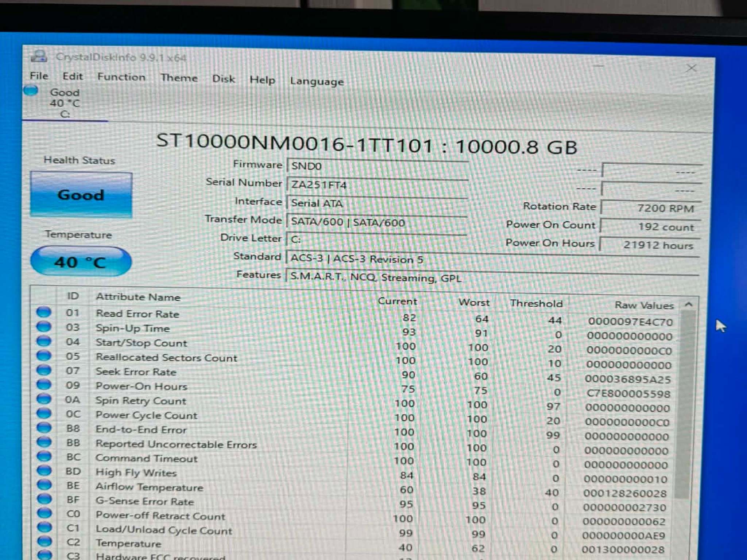Click the Attribute Name column header

pos(138,297)
